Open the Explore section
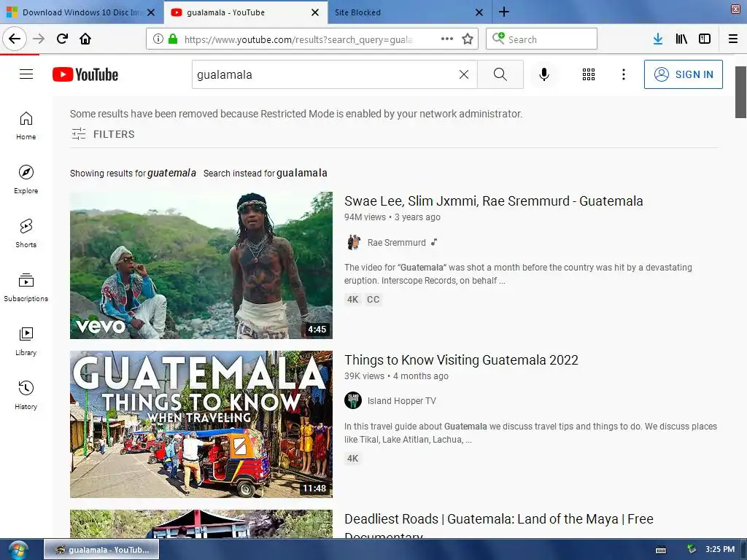747x560 pixels. click(x=26, y=179)
